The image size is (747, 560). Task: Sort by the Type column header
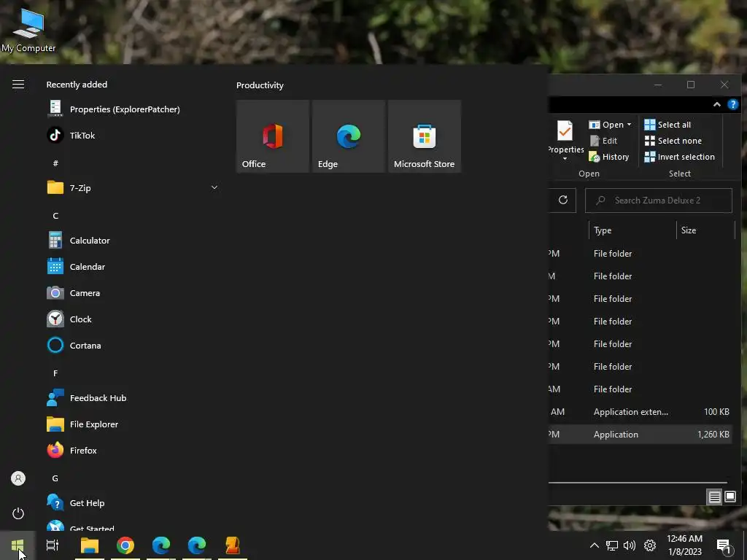632,230
